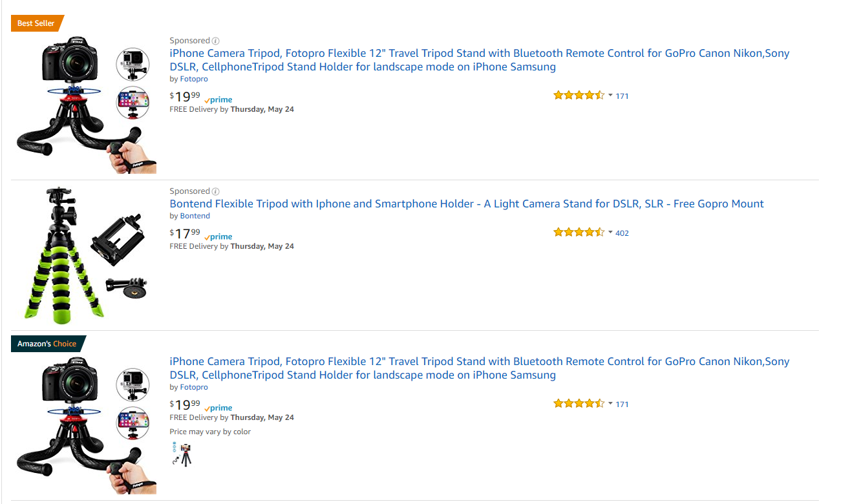The image size is (859, 504).
Task: Open Fotopro brand link on Amazon's Choice listing
Action: click(194, 387)
